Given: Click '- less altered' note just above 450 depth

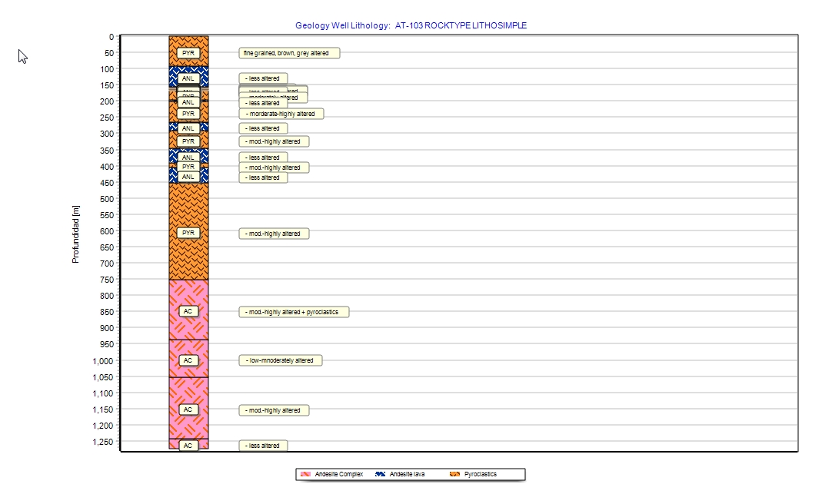Looking at the screenshot, I should (x=263, y=177).
